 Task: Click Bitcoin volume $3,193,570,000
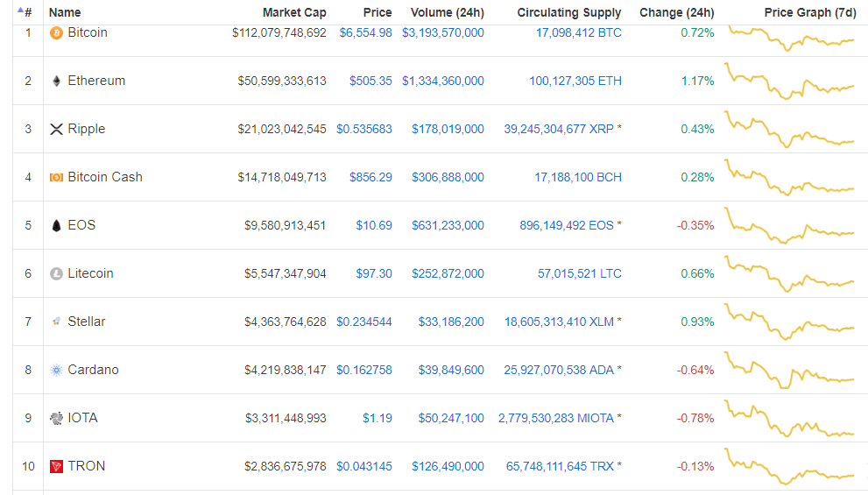point(443,33)
